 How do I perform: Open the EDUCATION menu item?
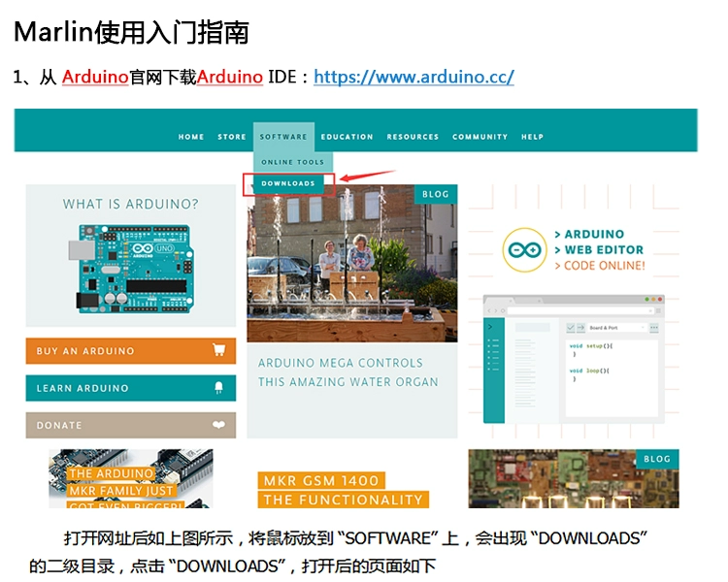coord(347,137)
